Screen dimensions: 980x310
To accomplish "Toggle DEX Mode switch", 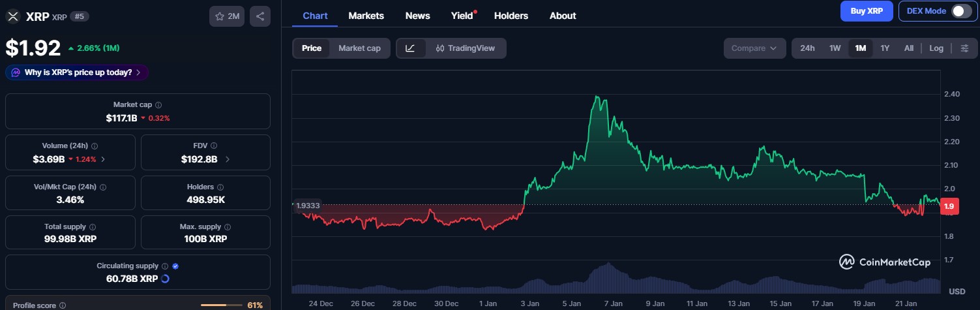I will click(x=961, y=11).
